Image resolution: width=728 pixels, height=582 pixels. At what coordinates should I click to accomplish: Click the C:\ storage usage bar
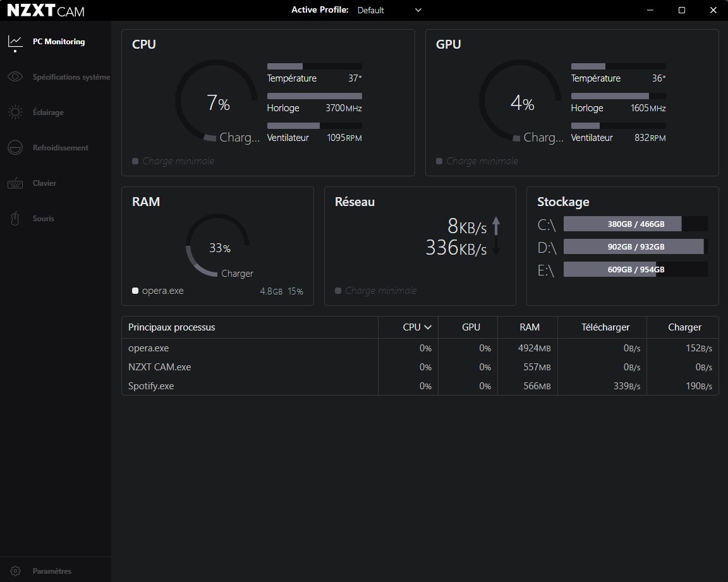click(635, 224)
